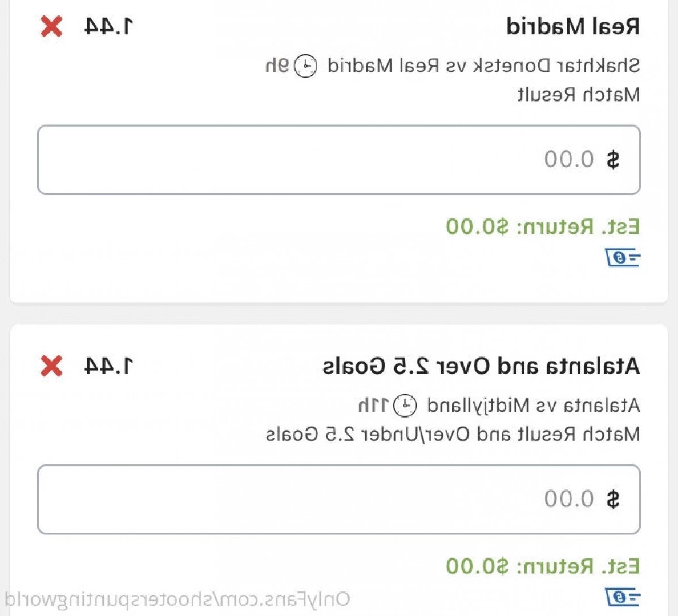The height and width of the screenshot is (616, 678).
Task: Toggle bonus bet ticket icon under Atalanta bet
Action: pyautogui.click(x=622, y=597)
